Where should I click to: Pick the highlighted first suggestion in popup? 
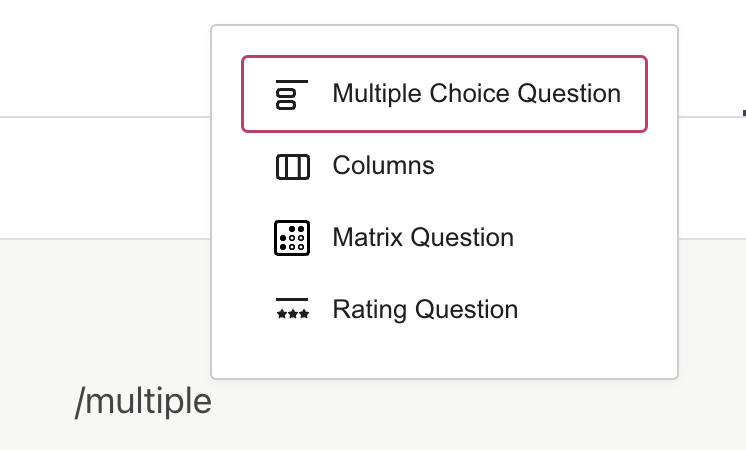[x=444, y=94]
